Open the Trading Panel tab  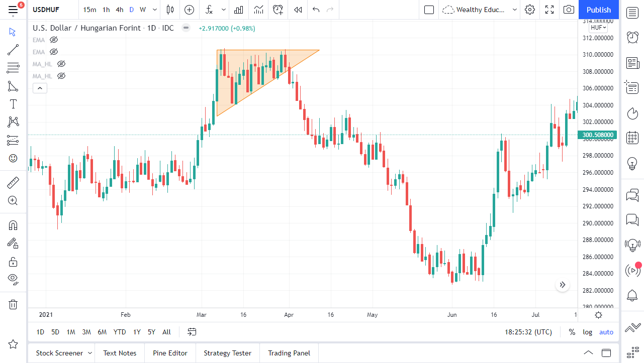pyautogui.click(x=289, y=353)
